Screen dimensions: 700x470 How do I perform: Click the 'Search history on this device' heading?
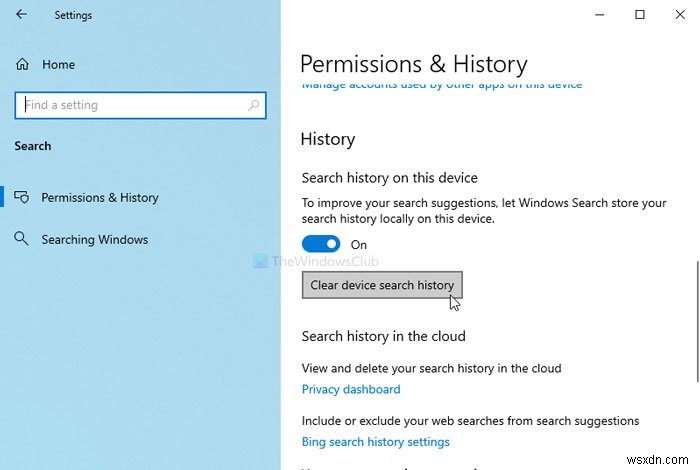pos(389,178)
